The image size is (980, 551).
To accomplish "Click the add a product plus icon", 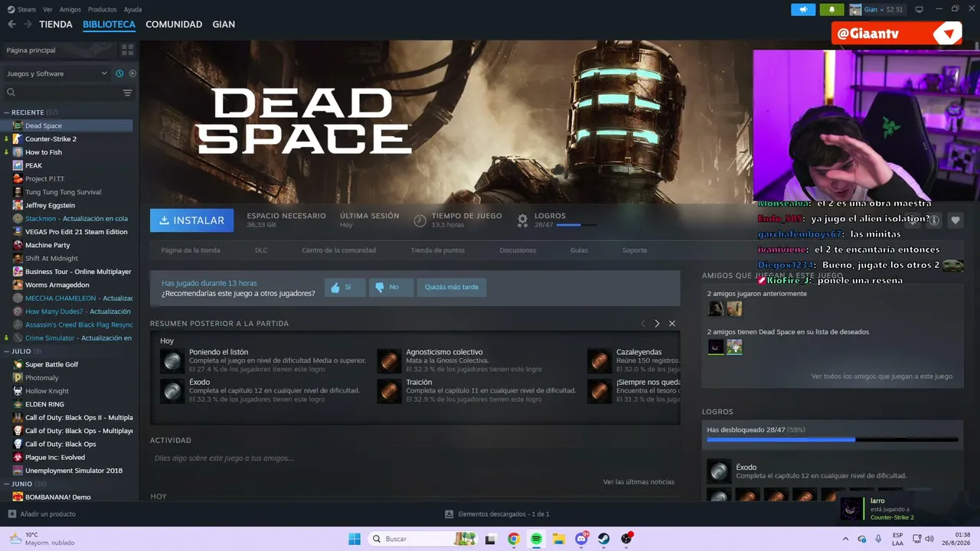I will point(11,514).
